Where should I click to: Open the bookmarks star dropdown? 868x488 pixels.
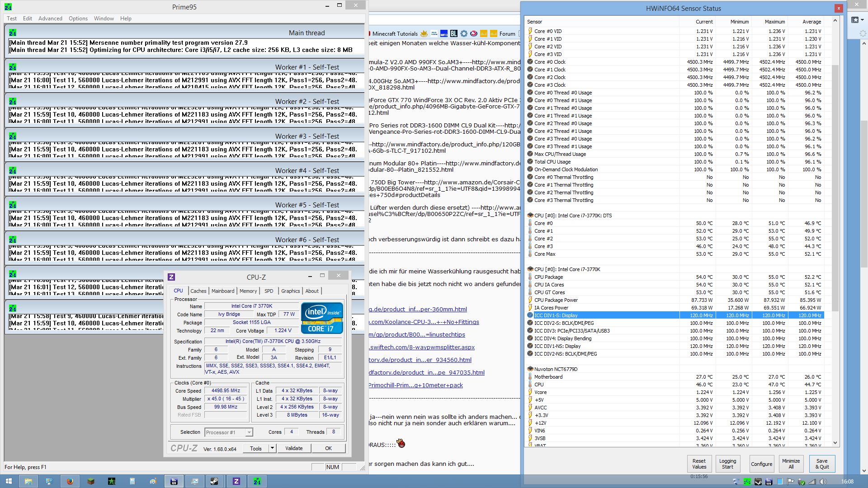pos(857,20)
